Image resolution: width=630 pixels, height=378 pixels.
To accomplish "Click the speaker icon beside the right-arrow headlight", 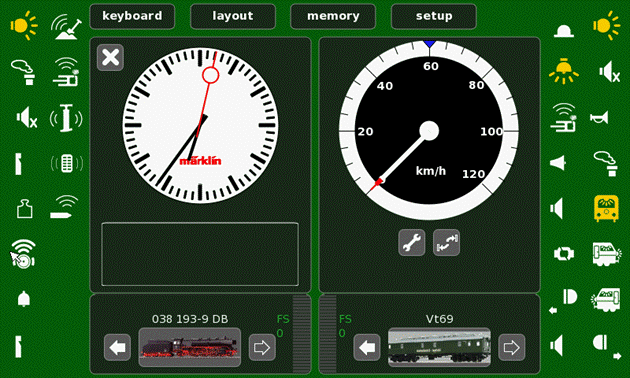I will pos(556,345).
